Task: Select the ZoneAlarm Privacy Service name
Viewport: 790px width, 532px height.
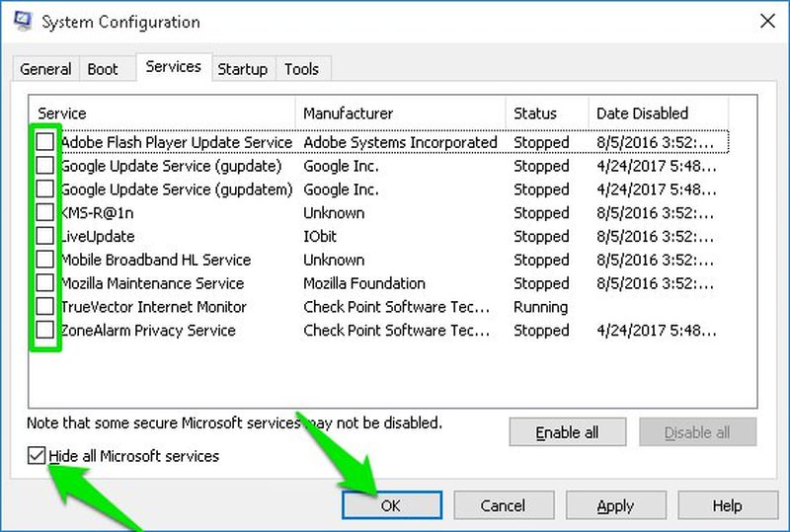Action: (x=148, y=331)
